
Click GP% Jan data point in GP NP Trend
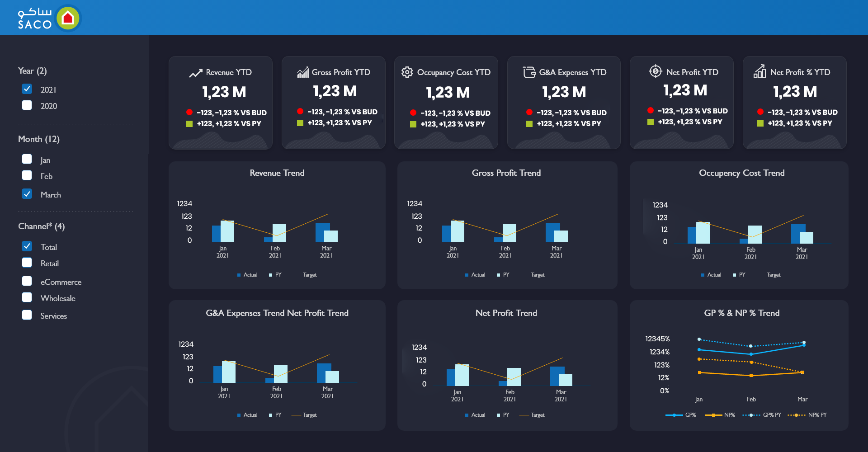(699, 350)
